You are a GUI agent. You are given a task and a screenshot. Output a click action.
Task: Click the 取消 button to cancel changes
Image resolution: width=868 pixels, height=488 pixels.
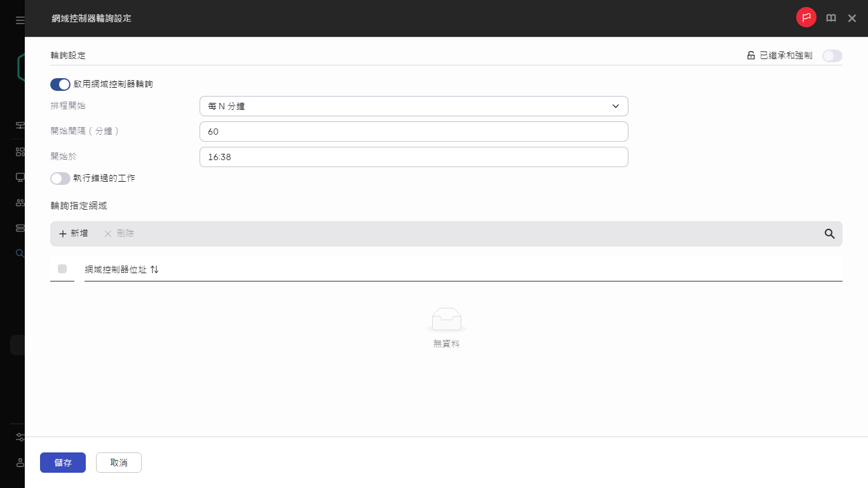tap(119, 463)
